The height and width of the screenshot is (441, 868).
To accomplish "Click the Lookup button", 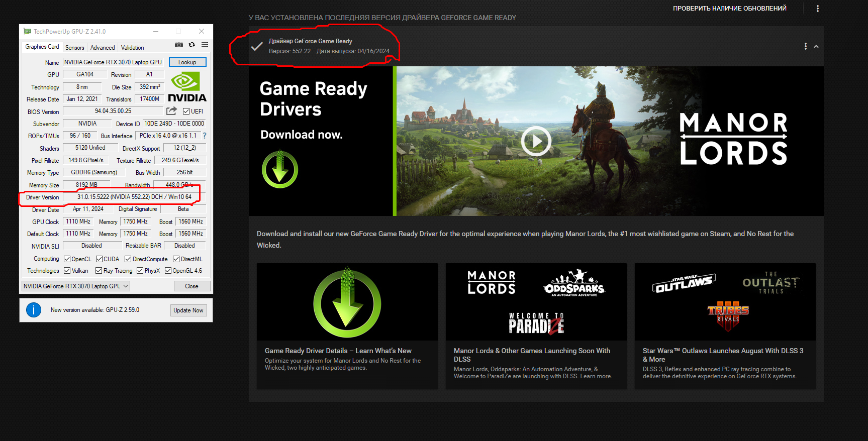I will [187, 62].
